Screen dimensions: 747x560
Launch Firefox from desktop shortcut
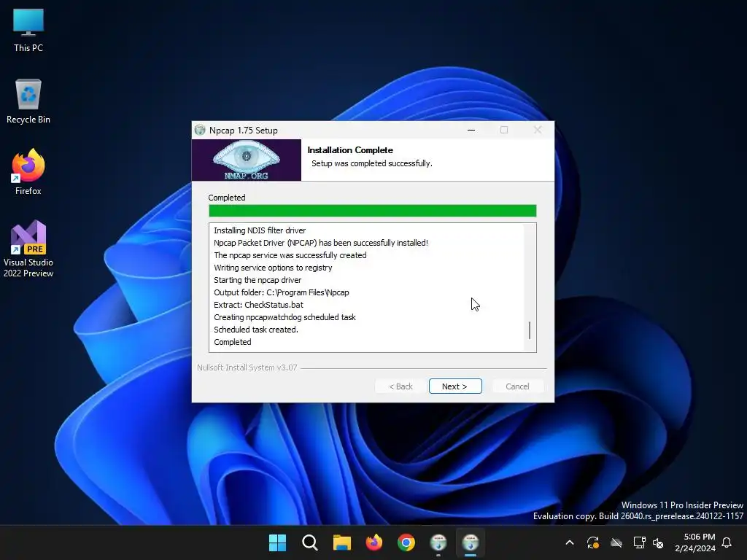[x=28, y=172]
